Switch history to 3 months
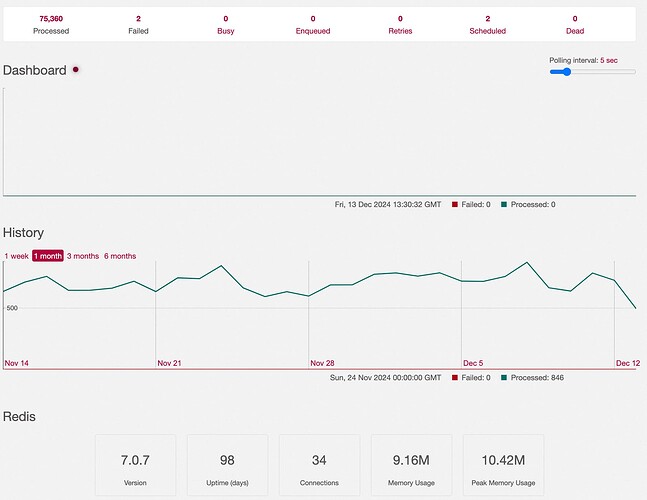The height and width of the screenshot is (500, 647). (83, 256)
